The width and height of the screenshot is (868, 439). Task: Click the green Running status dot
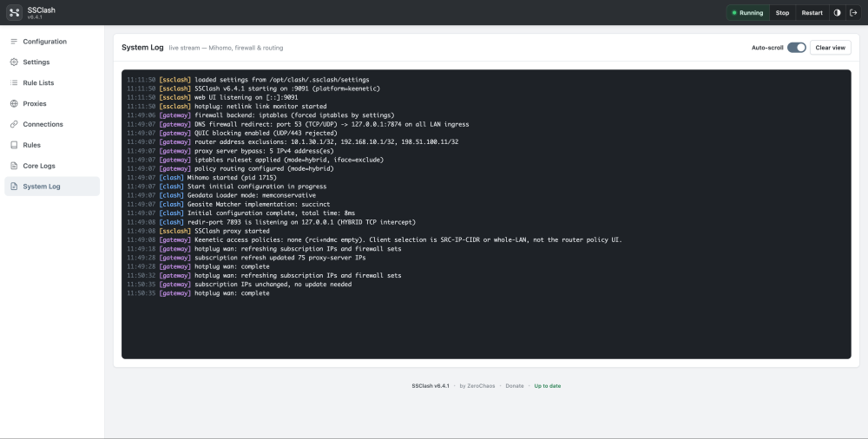point(734,13)
